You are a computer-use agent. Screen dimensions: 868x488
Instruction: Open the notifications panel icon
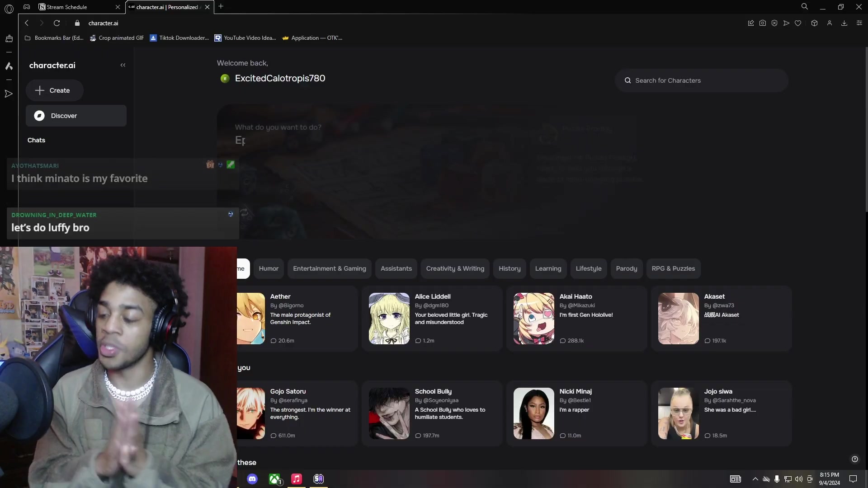pyautogui.click(x=853, y=479)
